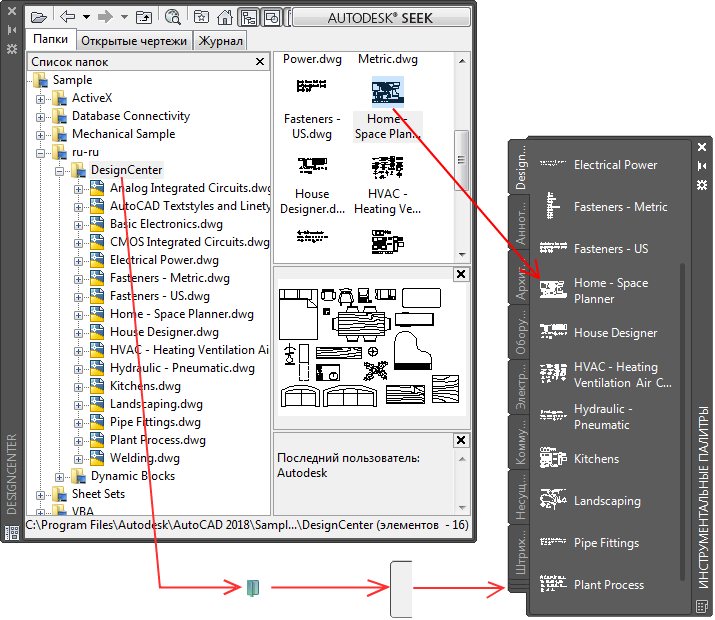Click the DesignCenter Properties gear icon

click(12, 48)
